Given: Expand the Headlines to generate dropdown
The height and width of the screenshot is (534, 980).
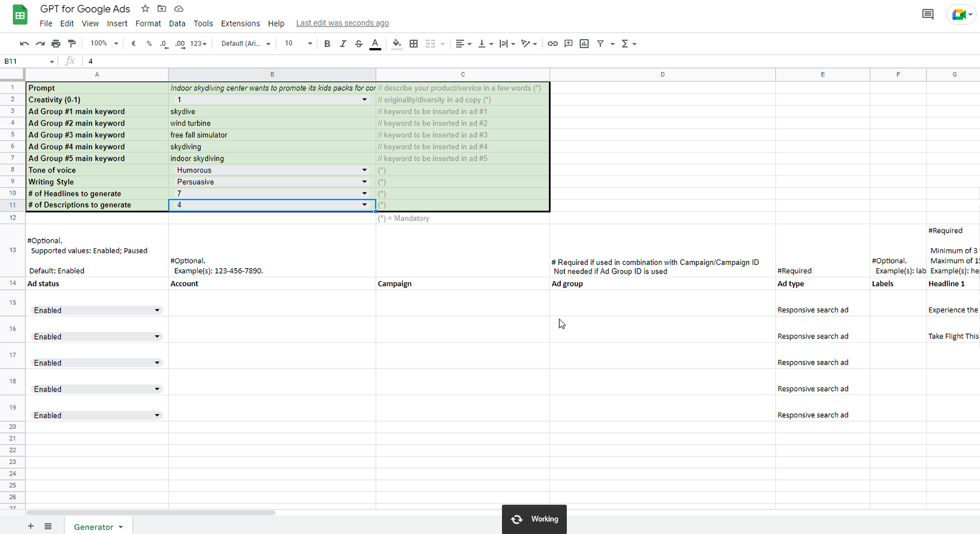Looking at the screenshot, I should pyautogui.click(x=365, y=193).
